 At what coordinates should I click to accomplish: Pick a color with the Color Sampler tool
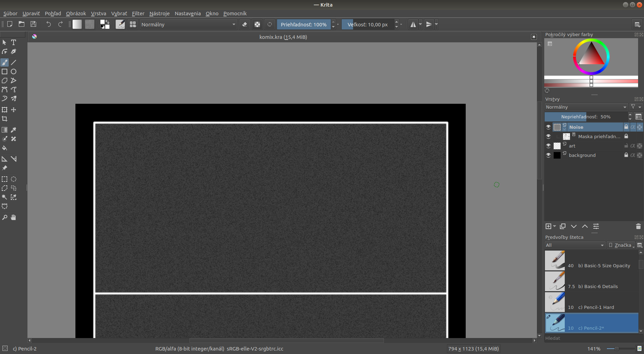[x=14, y=129]
